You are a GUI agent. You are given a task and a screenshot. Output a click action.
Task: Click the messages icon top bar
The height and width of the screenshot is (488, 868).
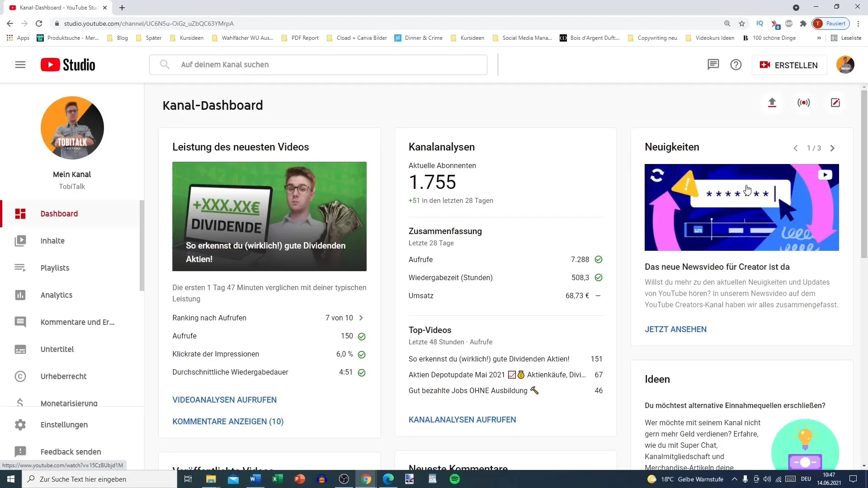[712, 65]
